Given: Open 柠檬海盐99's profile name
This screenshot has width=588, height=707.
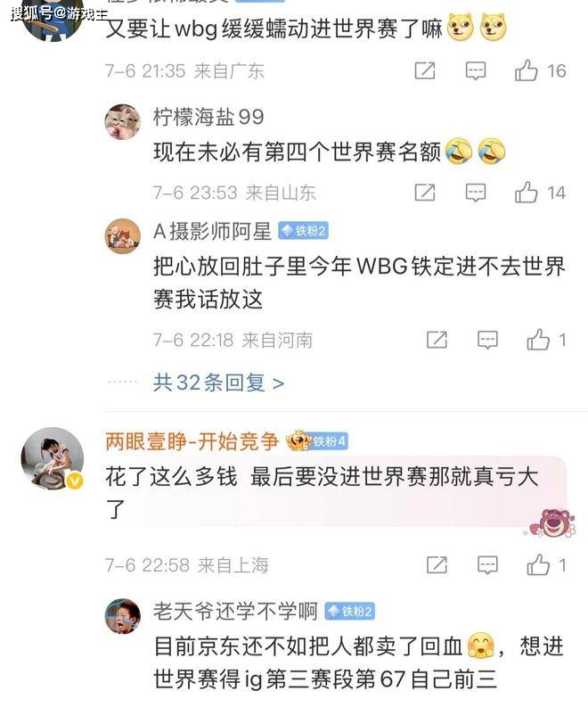Looking at the screenshot, I should tap(208, 117).
